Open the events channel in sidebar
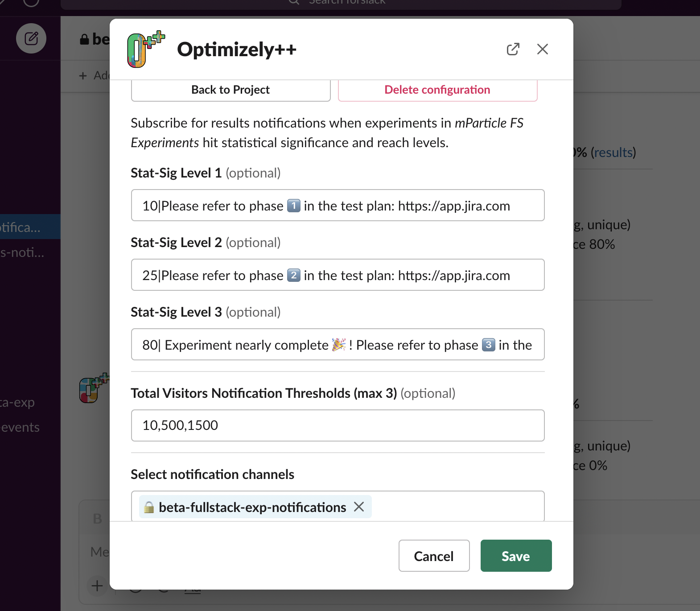 21,427
